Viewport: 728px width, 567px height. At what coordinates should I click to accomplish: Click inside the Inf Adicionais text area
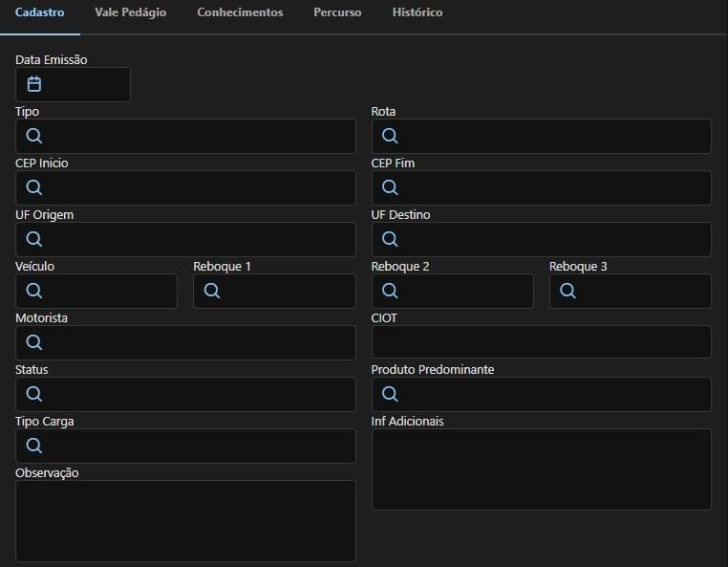click(x=542, y=469)
